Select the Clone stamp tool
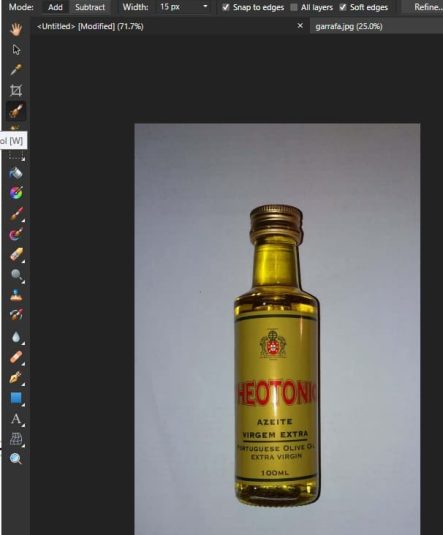 [16, 295]
